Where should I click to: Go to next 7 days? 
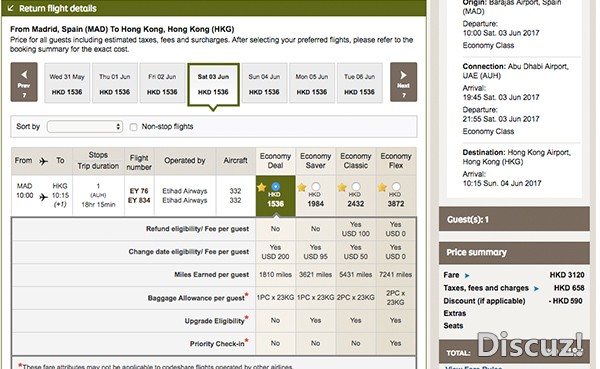click(403, 82)
